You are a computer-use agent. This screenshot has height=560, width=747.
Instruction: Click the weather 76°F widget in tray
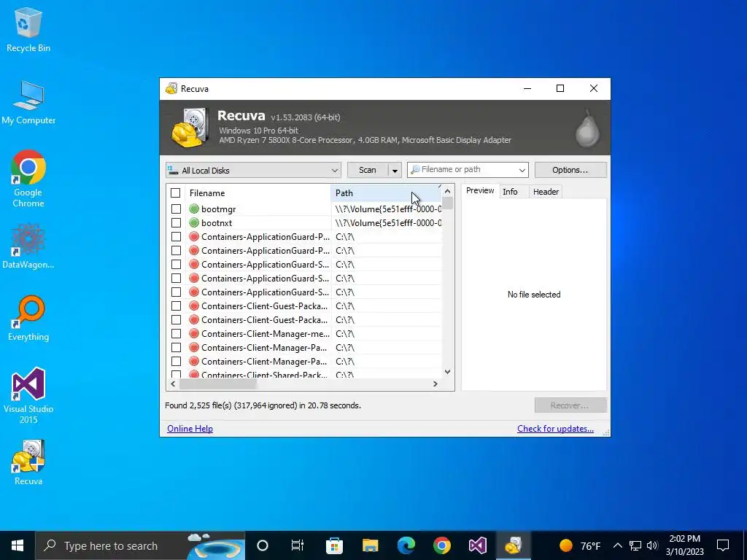(580, 545)
